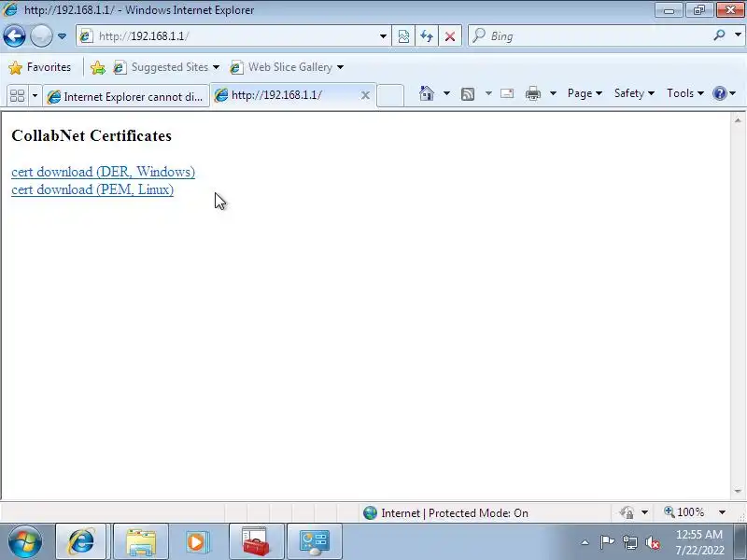Open the Help question mark menu
Screen dimensions: 747x560
tap(725, 93)
